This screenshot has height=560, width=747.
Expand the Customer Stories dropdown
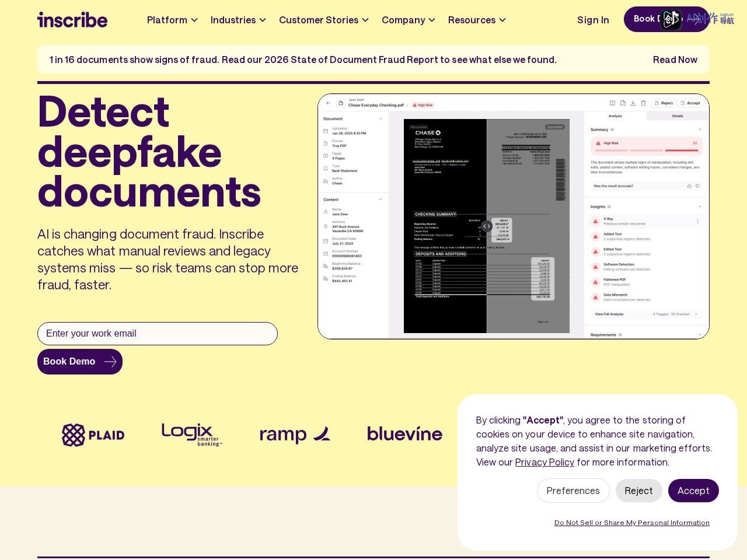[x=324, y=20]
